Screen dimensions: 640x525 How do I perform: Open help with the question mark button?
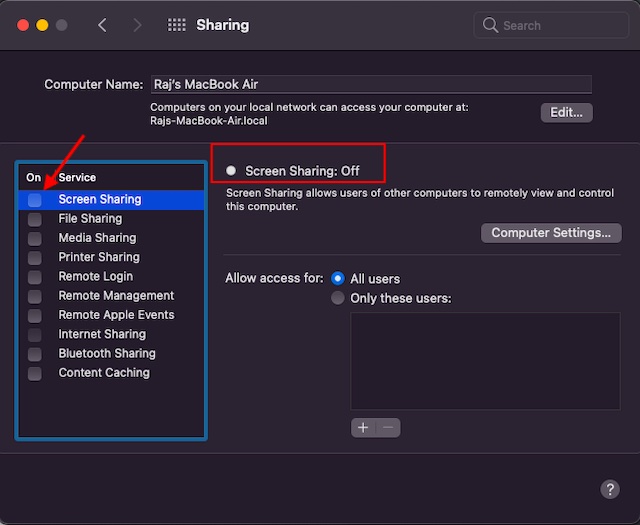tap(610, 489)
